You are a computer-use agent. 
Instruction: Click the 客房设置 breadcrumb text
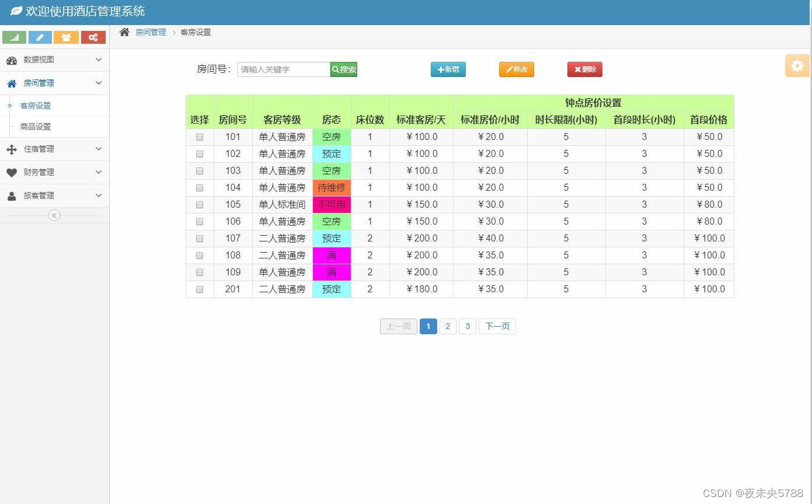[196, 32]
